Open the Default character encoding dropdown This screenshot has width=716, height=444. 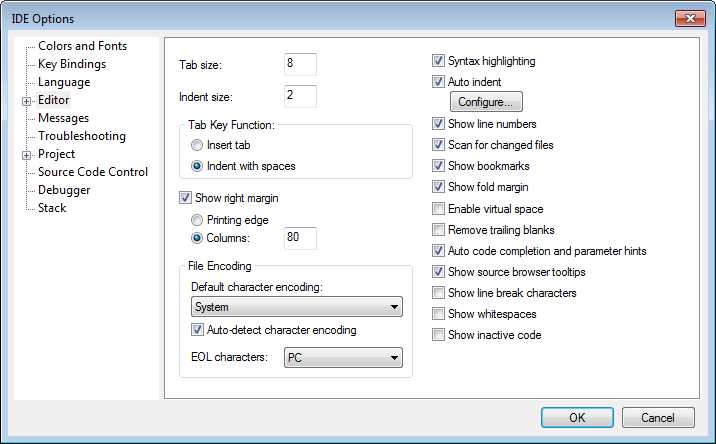(298, 307)
